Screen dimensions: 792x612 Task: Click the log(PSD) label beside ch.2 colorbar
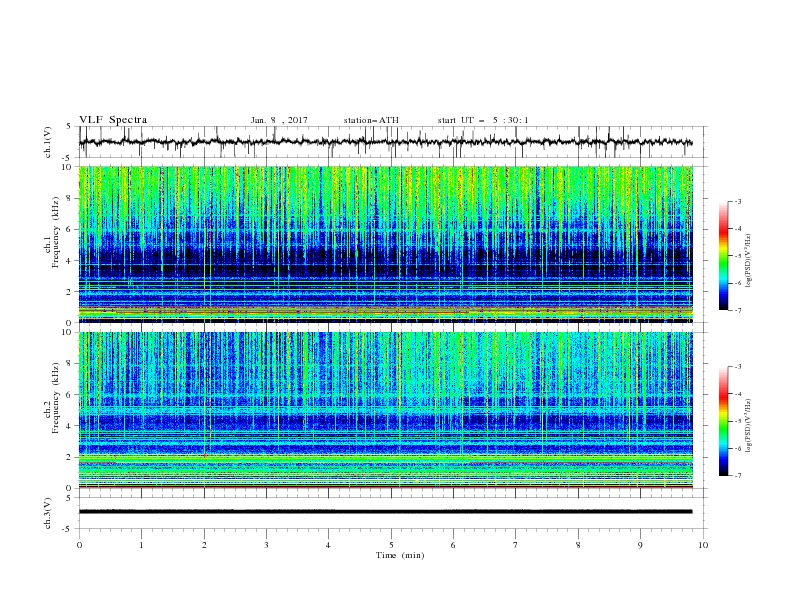749,426
